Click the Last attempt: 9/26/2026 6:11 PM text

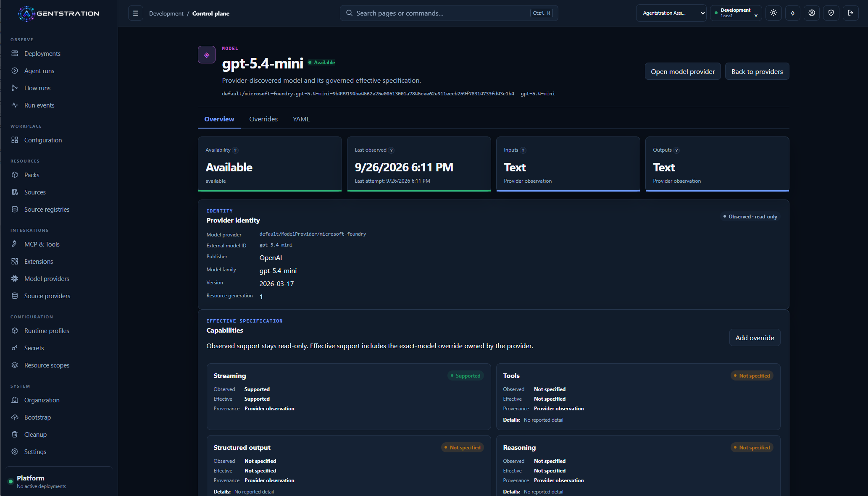pyautogui.click(x=392, y=181)
